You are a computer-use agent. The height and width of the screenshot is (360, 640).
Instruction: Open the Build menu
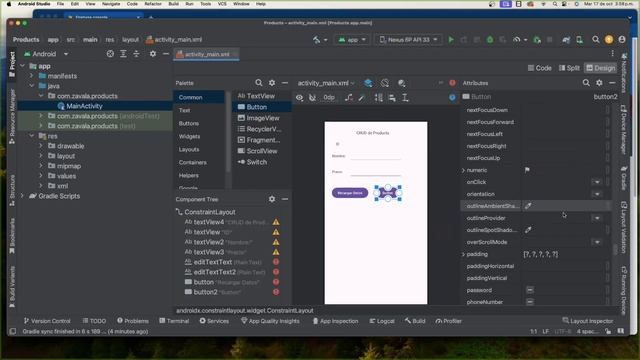coord(173,4)
